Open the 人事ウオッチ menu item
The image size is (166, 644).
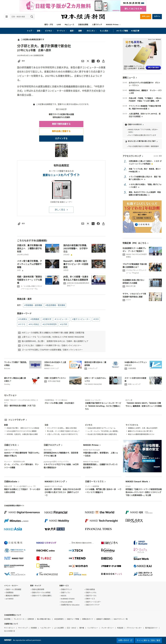tap(97, 24)
